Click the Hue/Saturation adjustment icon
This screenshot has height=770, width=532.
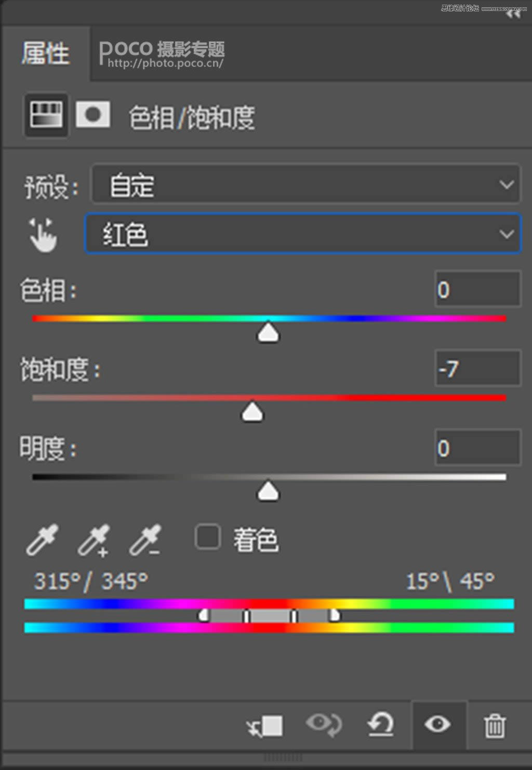point(46,114)
